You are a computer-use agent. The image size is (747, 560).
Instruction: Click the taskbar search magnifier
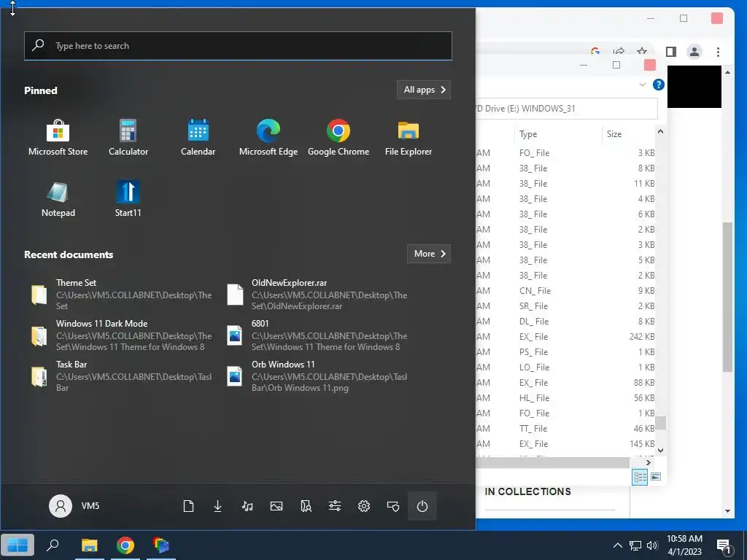click(53, 545)
